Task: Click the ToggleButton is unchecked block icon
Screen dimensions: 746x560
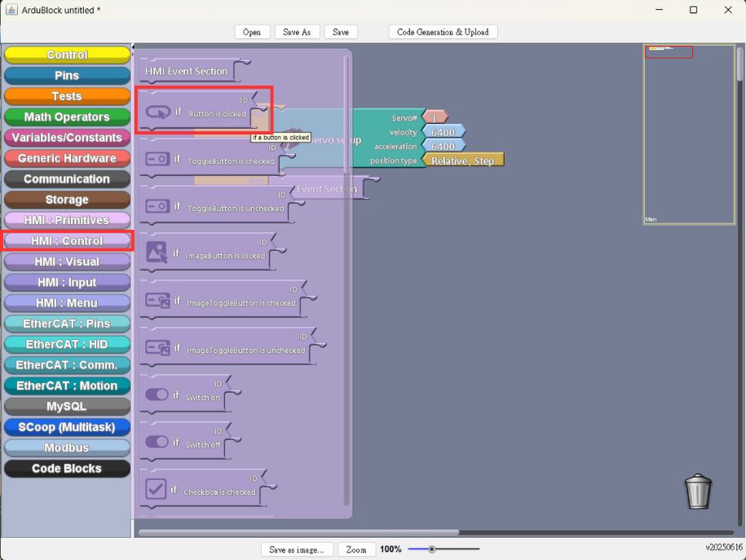Action: click(157, 206)
